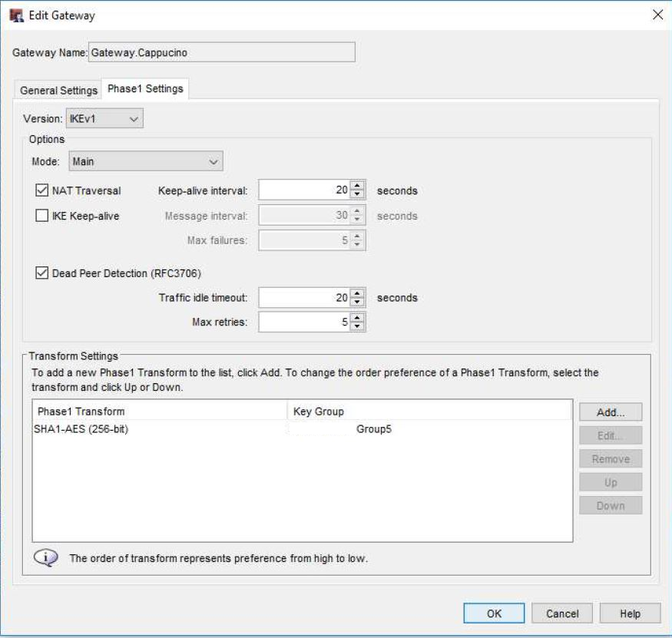
Task: Open the Mode dropdown showing Main
Action: (x=146, y=161)
